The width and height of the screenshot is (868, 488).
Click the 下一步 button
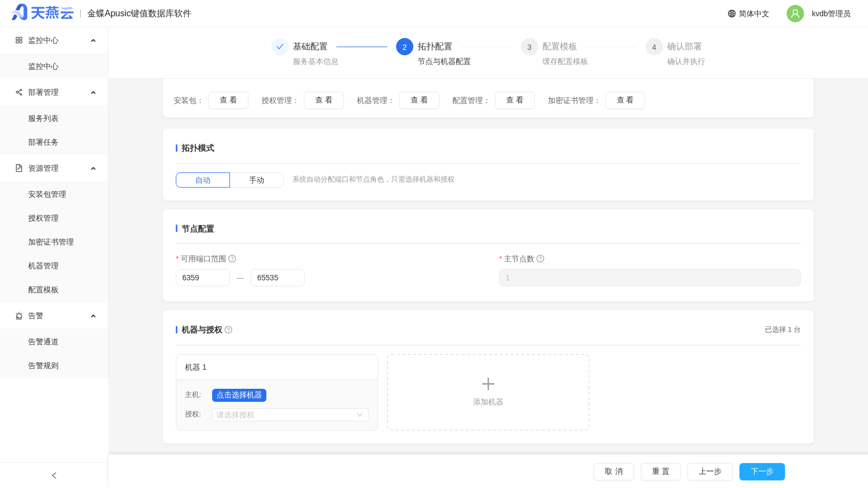762,472
